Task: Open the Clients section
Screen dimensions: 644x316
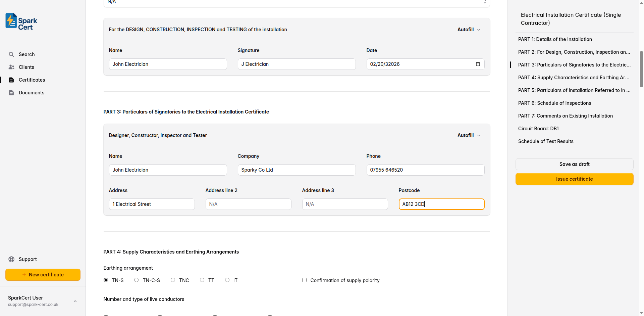Action: (x=26, y=67)
